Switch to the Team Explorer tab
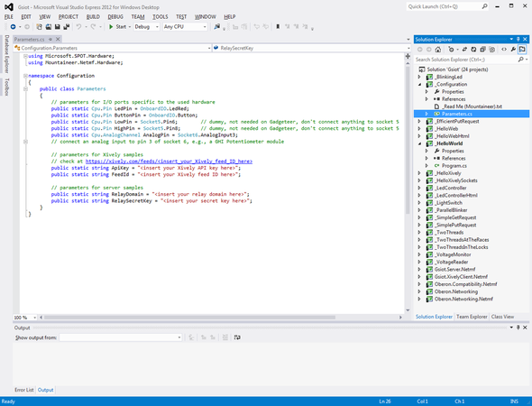 (x=472, y=317)
